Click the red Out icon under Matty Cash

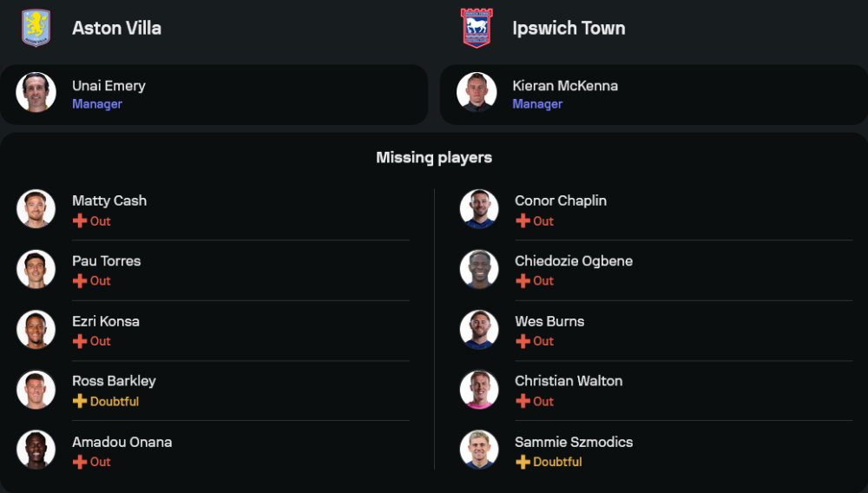point(80,220)
